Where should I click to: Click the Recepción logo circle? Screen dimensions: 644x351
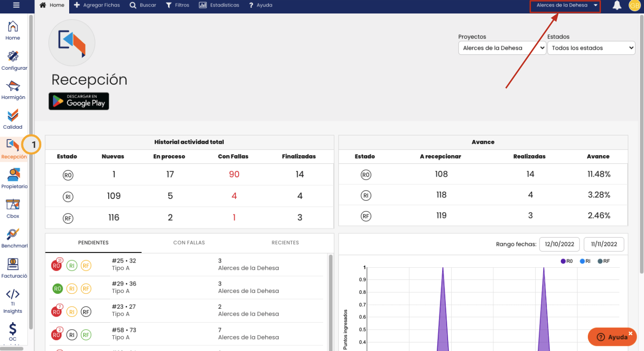tap(72, 43)
